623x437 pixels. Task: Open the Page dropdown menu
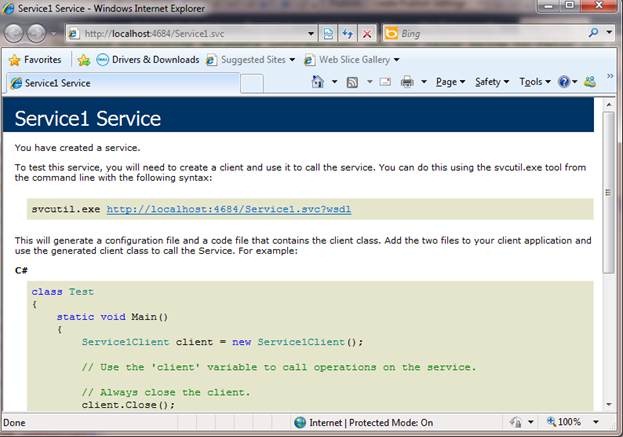[451, 82]
